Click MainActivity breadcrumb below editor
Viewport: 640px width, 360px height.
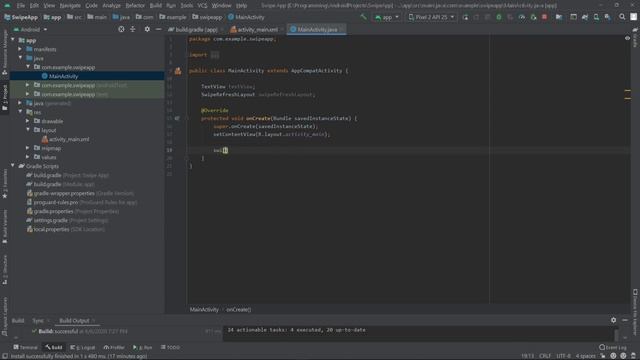click(204, 309)
